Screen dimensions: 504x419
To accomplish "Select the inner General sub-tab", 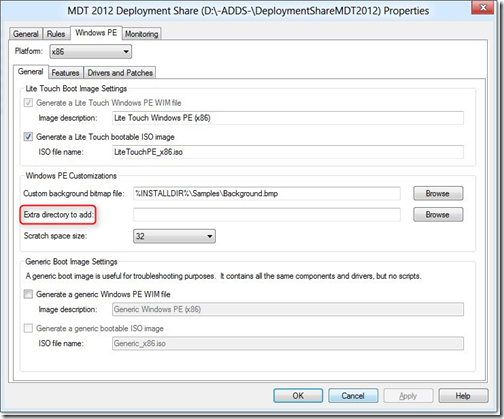I will [x=31, y=72].
